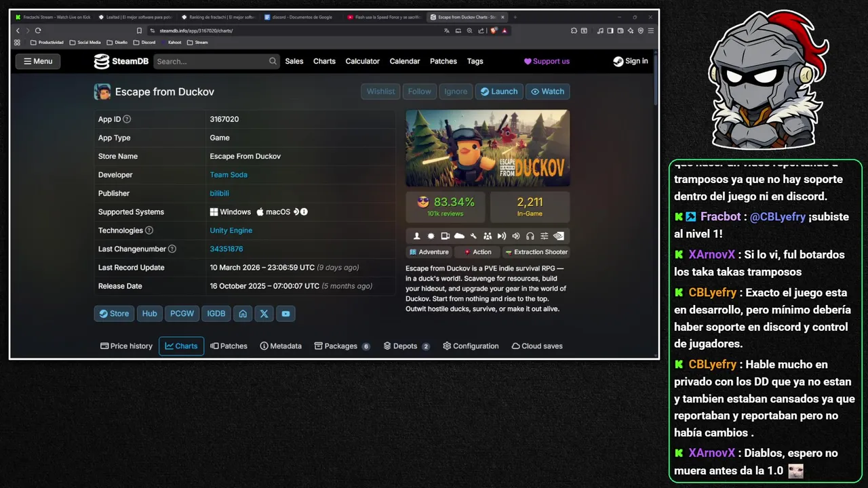Click the 83.34% review score box
This screenshot has width=868, height=488.
click(x=446, y=207)
